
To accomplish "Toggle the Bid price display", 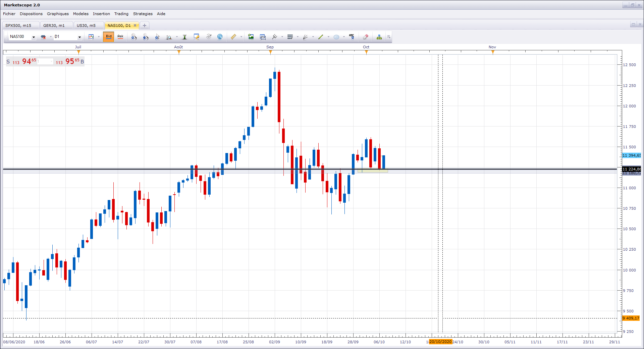I will click(x=109, y=37).
